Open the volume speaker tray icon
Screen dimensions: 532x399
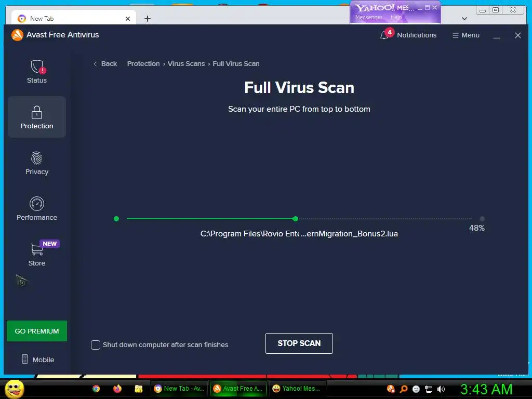point(441,389)
